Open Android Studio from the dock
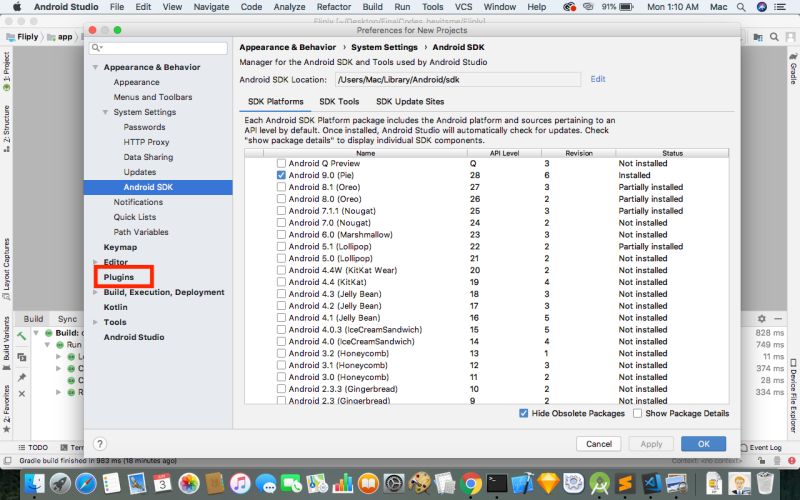Screen dimensions: 800x500 click(599, 483)
